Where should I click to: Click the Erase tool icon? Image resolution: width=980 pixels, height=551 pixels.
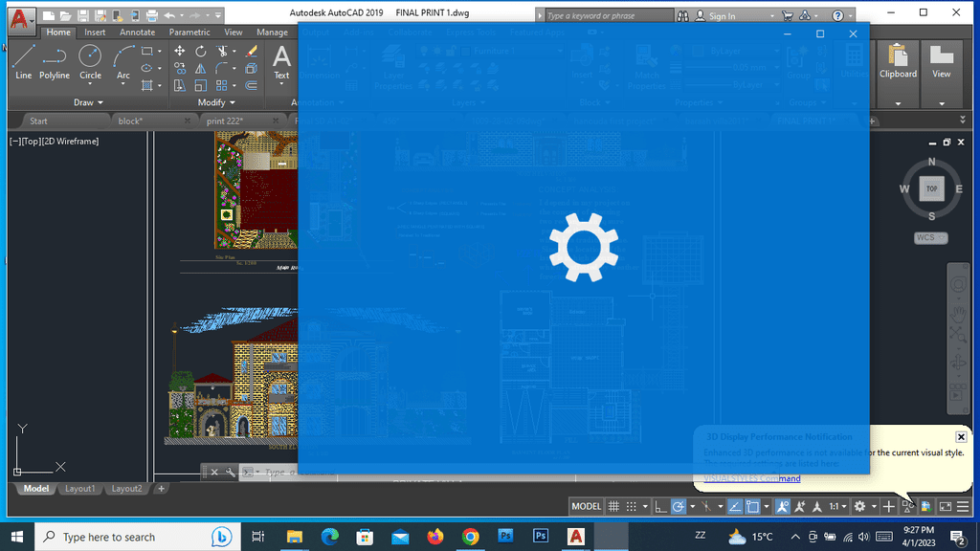coord(252,52)
